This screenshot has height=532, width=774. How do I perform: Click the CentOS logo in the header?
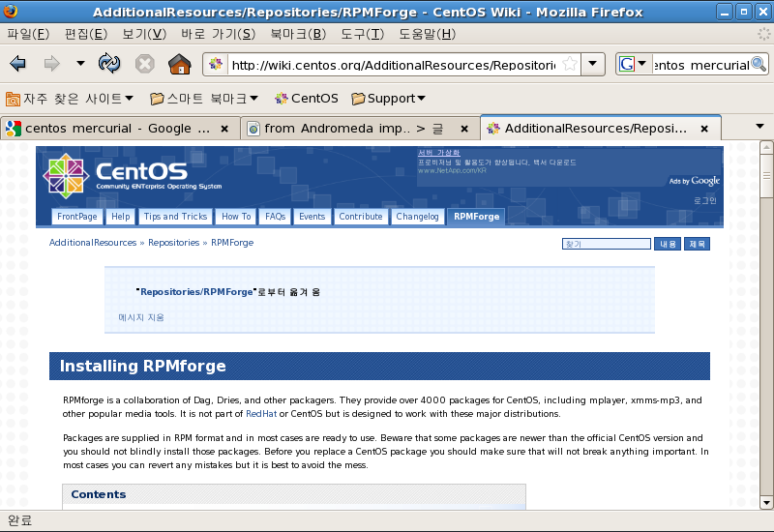pos(133,176)
